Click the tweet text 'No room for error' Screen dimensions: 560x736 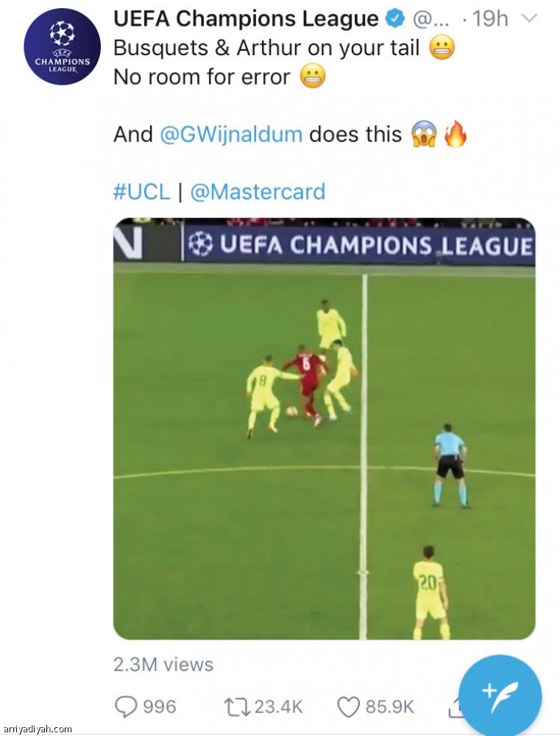pos(202,77)
